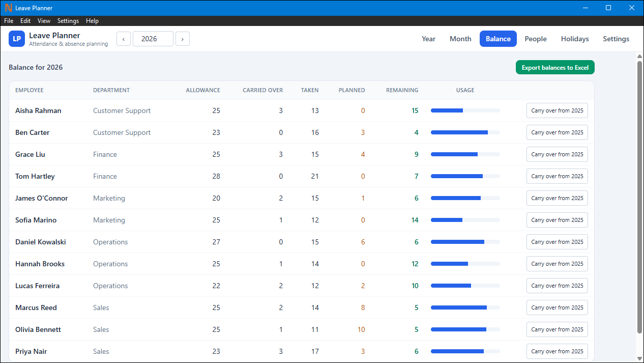
Task: Go to previous year arrow
Action: pos(124,39)
